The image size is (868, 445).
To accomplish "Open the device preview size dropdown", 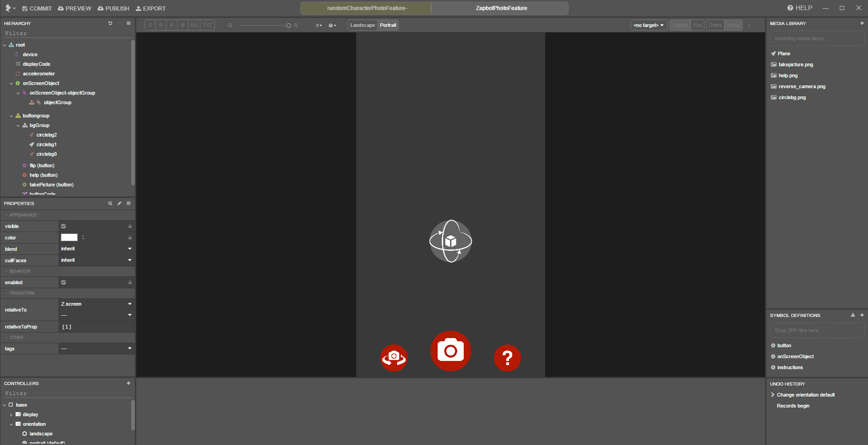I will coord(319,25).
